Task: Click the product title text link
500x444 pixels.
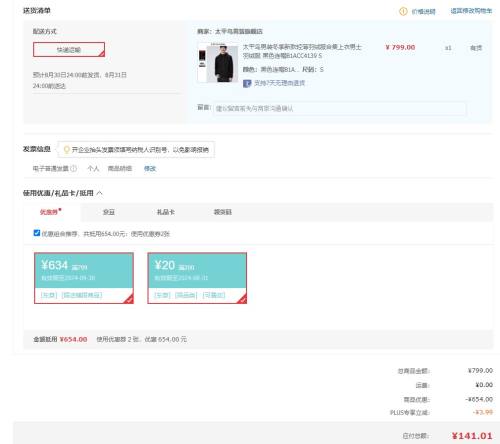Action: click(302, 51)
